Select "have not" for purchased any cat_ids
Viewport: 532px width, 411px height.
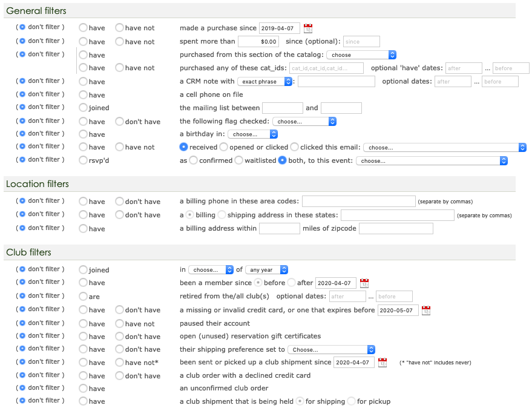tap(119, 68)
